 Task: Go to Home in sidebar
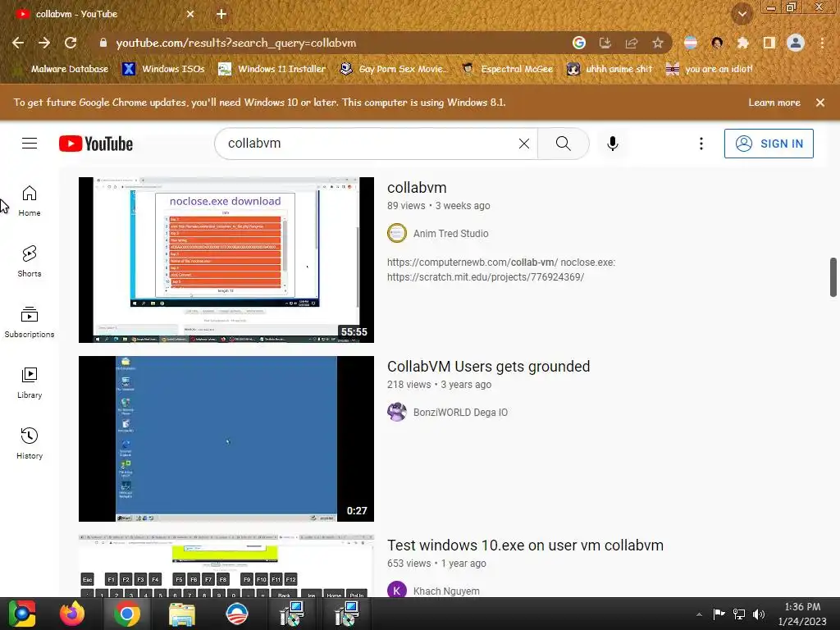[x=30, y=201]
